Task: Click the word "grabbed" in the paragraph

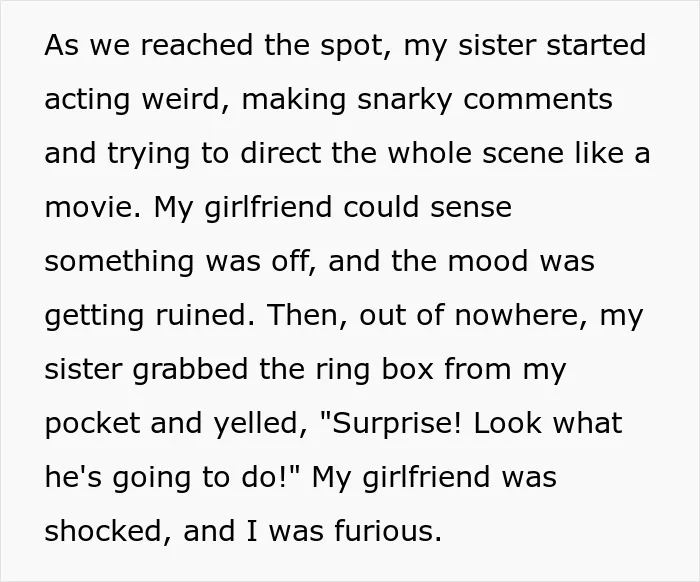Action: coord(190,370)
